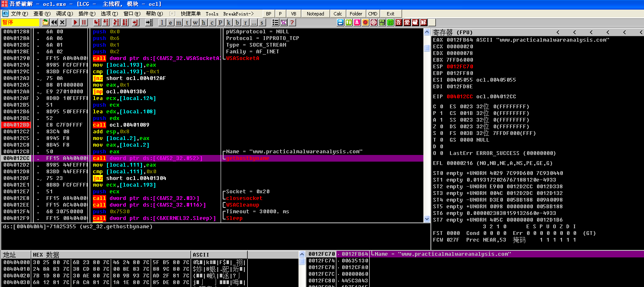The image size is (644, 287).
Task: Click the Exit button
Action: [x=390, y=14]
